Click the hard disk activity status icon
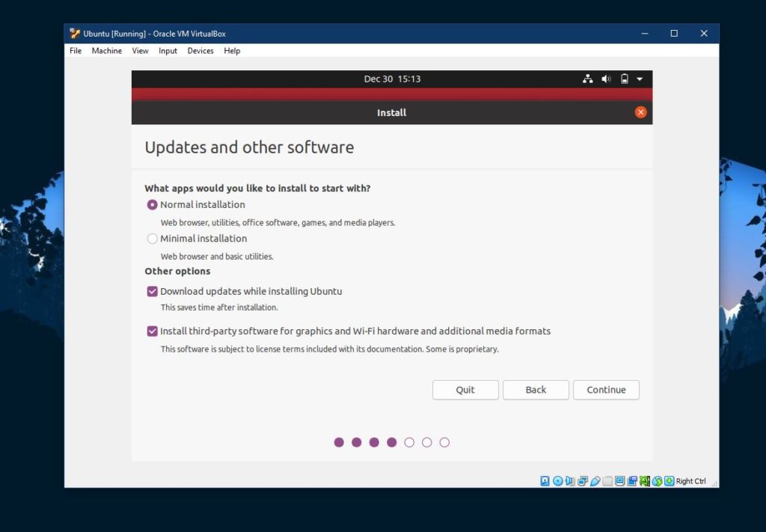The height and width of the screenshot is (532, 766). point(545,481)
